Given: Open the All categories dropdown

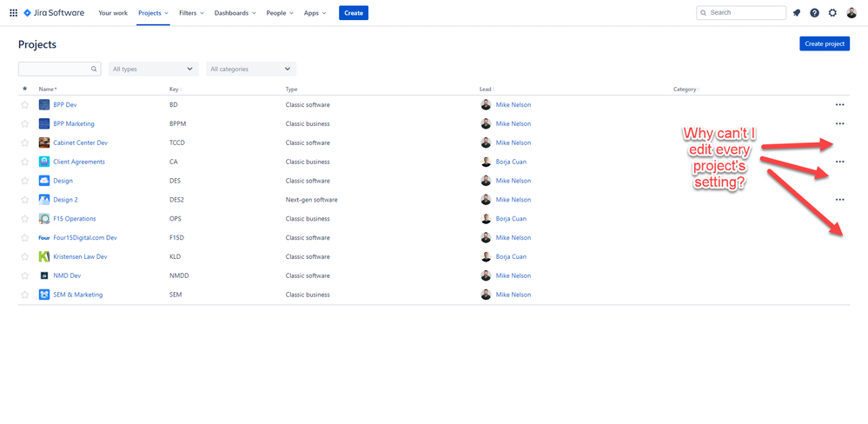Looking at the screenshot, I should coord(251,70).
